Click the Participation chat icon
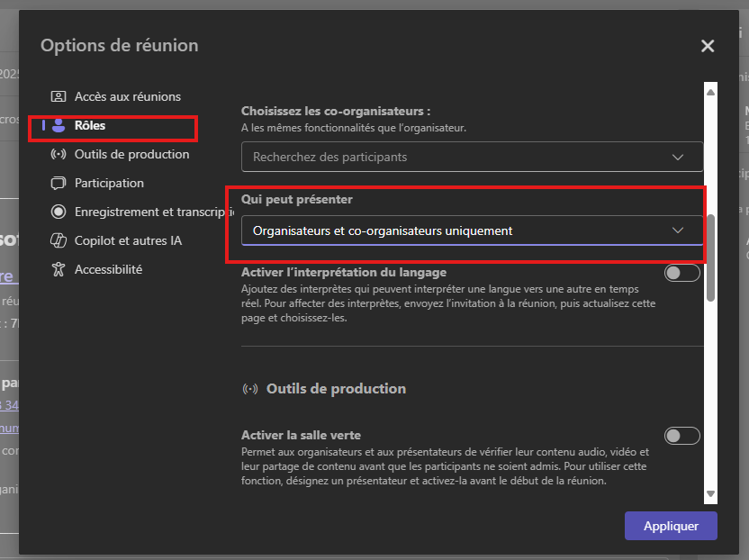Viewport: 749px width, 560px height. 59,183
